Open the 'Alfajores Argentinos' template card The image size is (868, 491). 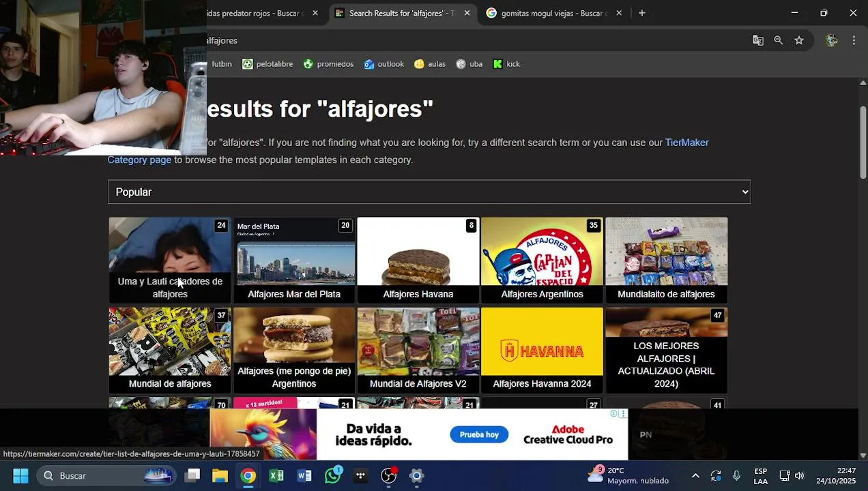pos(542,260)
